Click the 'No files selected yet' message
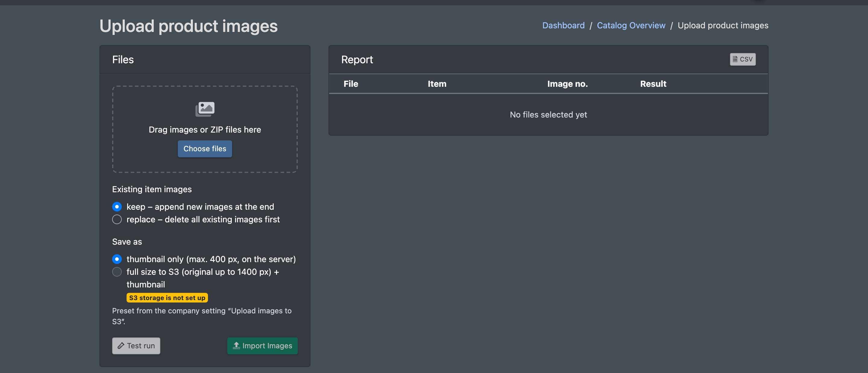Screen dimensions: 868x373 coord(548,114)
